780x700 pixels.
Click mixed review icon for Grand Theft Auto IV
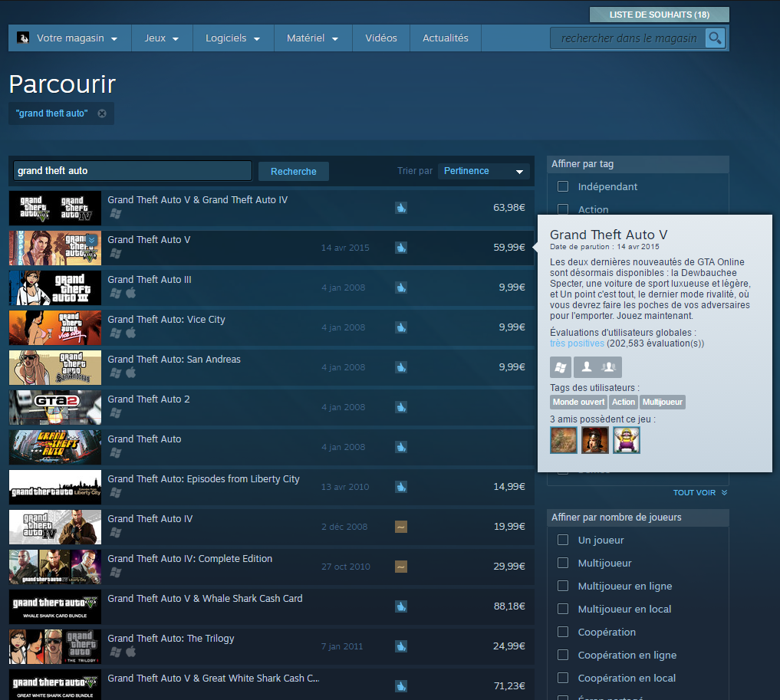[x=401, y=527]
